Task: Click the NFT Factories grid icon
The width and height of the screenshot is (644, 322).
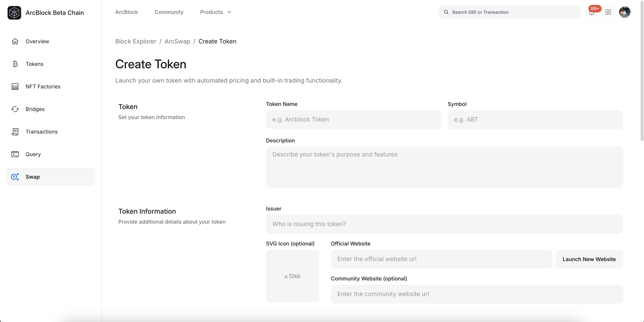Action: pyautogui.click(x=15, y=87)
